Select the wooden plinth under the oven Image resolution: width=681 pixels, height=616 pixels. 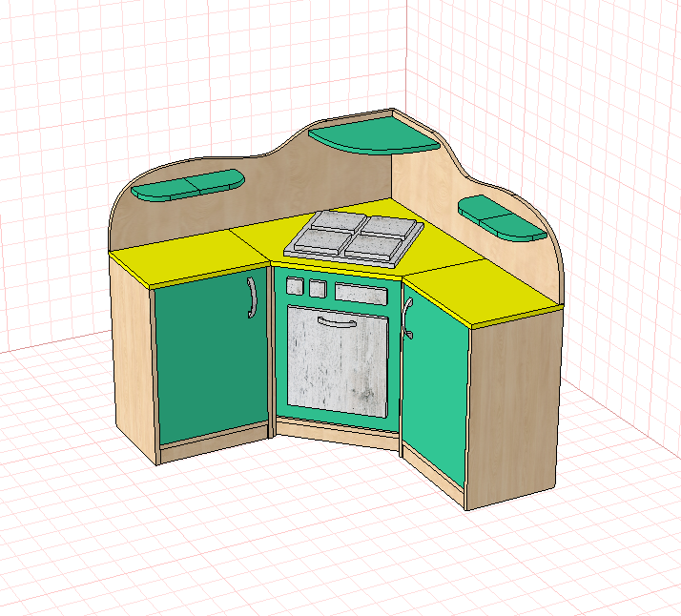338,433
